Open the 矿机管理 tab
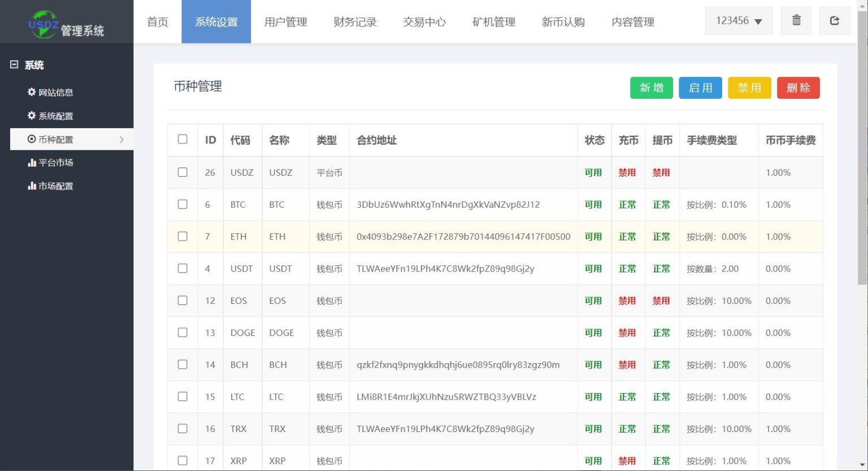The image size is (868, 471). (494, 21)
